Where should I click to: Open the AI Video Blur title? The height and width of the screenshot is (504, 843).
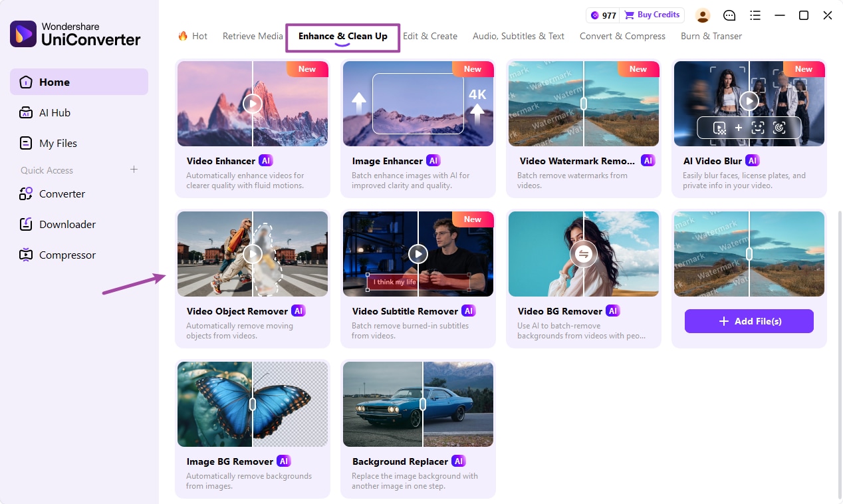point(713,161)
